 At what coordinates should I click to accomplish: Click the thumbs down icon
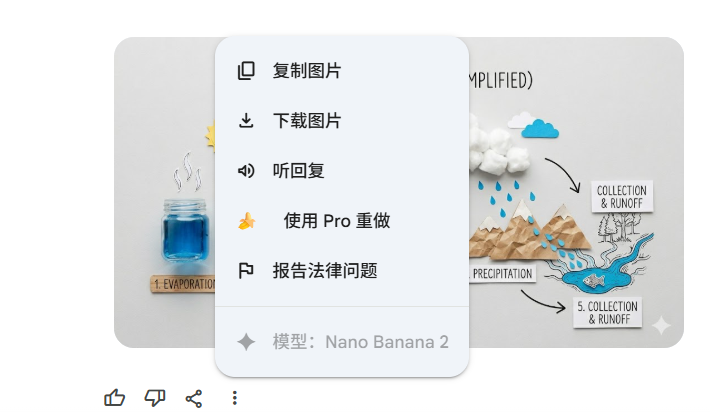(x=154, y=398)
